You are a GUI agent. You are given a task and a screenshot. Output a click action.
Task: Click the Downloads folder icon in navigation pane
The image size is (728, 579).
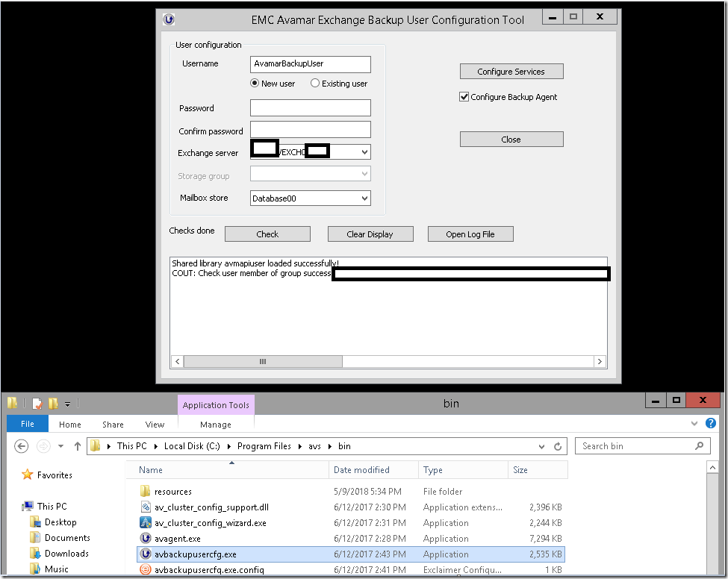coord(35,553)
